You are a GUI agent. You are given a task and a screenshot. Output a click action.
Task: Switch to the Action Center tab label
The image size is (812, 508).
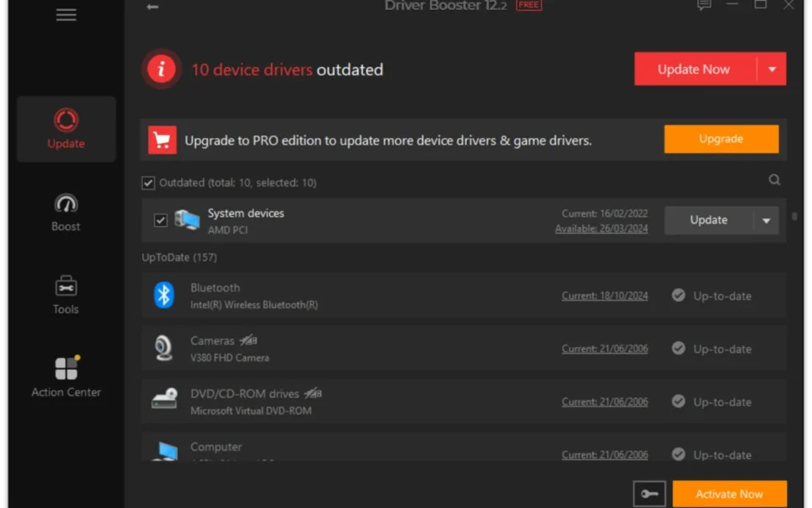(66, 392)
